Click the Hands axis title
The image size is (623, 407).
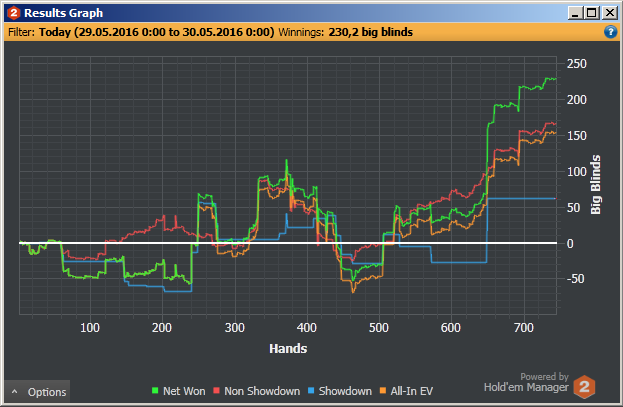click(x=288, y=349)
